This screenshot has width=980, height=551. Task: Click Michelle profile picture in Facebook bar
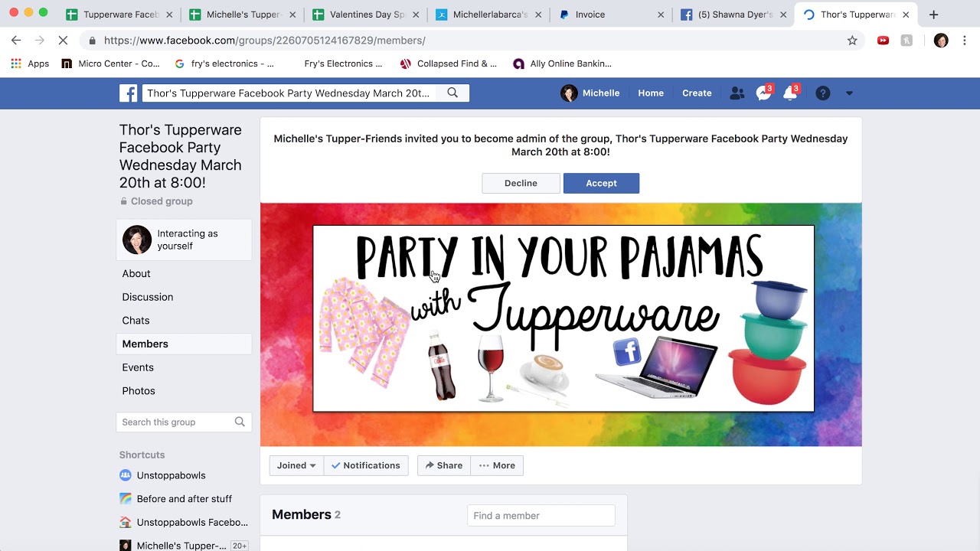(569, 93)
